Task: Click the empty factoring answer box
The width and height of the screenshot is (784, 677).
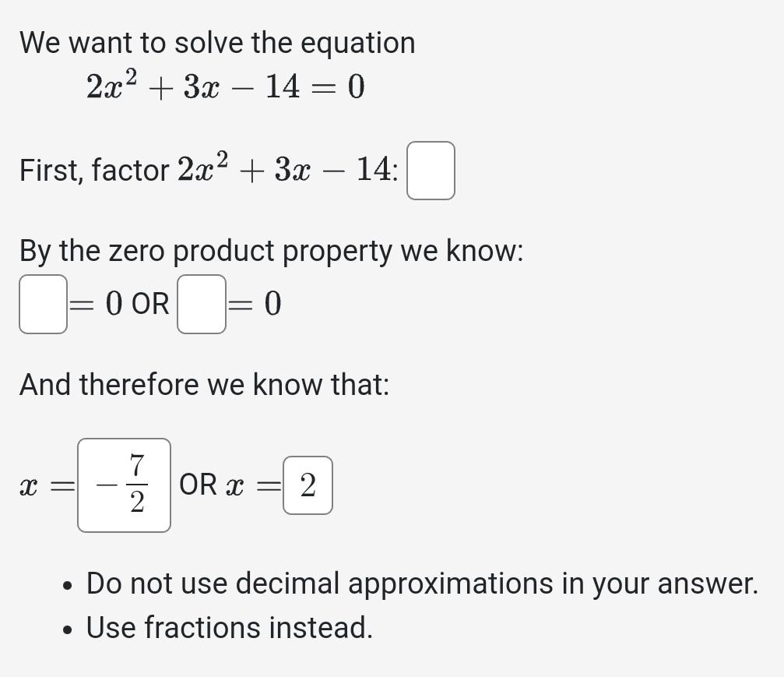Action: click(431, 171)
